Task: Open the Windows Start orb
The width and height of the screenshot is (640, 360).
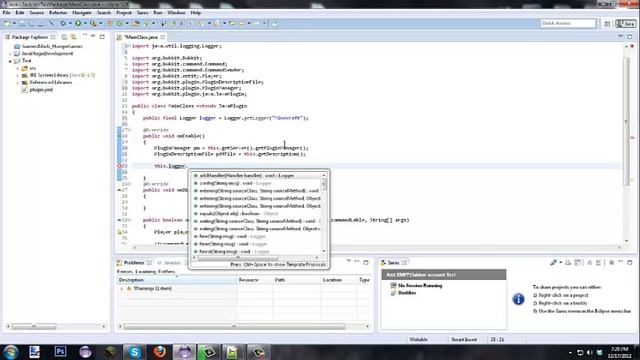Action: [11, 352]
